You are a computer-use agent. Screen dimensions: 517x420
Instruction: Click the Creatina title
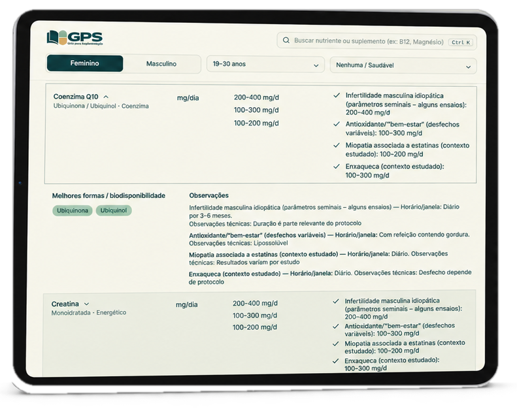tap(65, 304)
